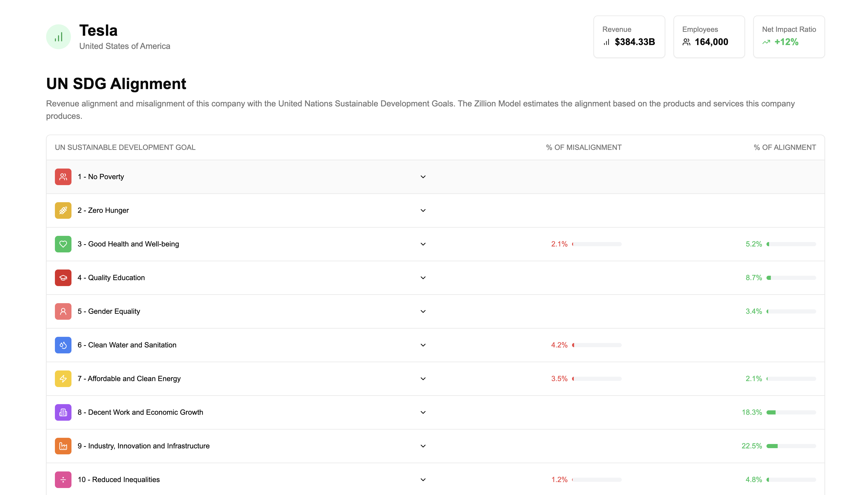Click the Employees 164,000 card
This screenshot has width=868, height=495.
point(709,37)
